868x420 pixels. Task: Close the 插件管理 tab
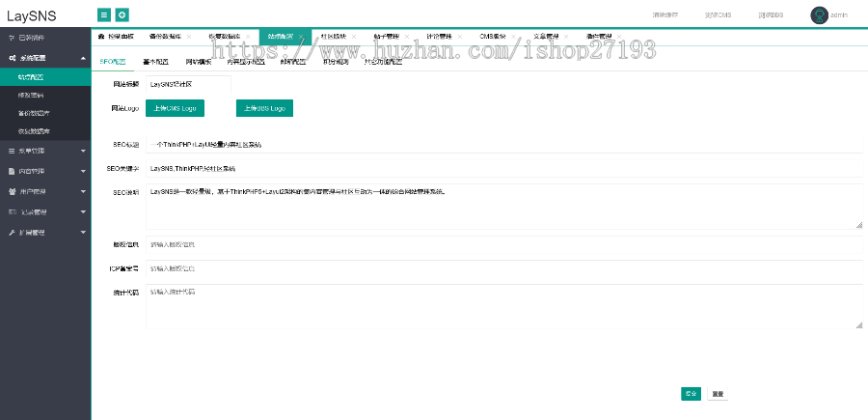point(619,37)
